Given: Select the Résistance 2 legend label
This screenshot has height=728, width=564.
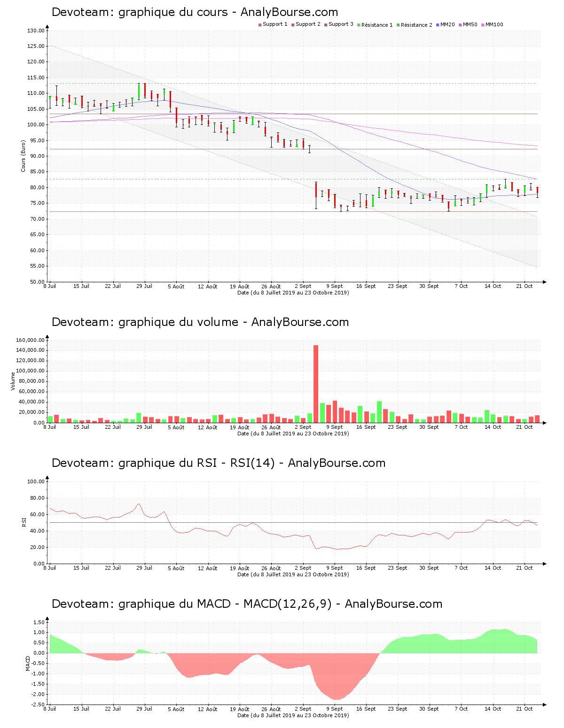Looking at the screenshot, I should [416, 25].
